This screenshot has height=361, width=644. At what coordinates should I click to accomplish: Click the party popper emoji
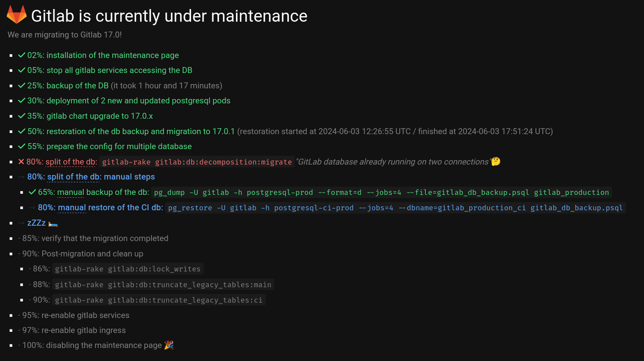[169, 345]
